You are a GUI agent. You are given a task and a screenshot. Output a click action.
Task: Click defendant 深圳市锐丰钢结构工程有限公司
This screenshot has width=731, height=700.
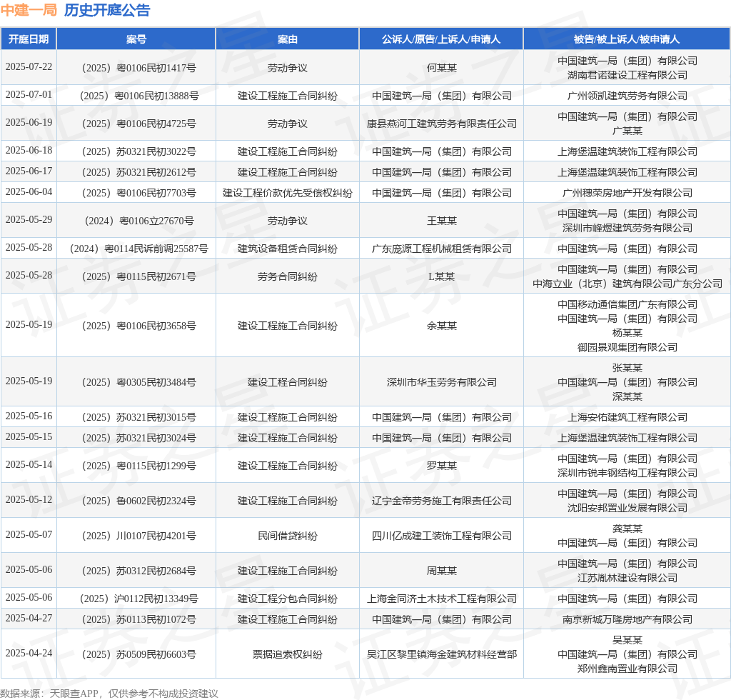pos(627,473)
